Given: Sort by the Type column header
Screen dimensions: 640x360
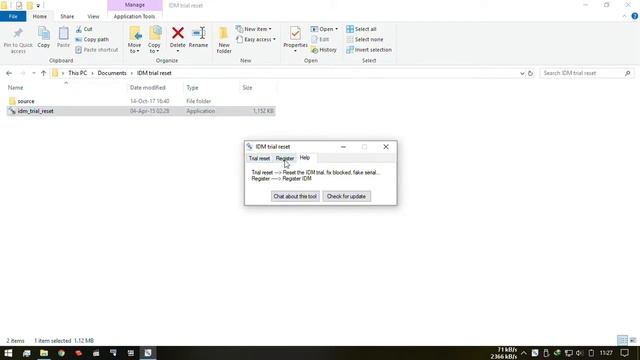Looking at the screenshot, I should coord(211,87).
